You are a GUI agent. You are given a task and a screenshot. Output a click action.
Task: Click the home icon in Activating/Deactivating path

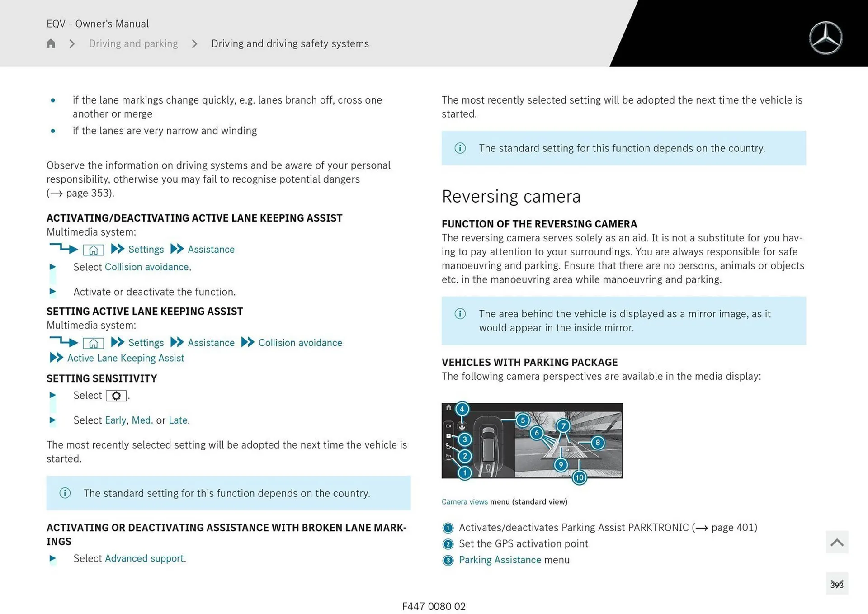pos(94,250)
